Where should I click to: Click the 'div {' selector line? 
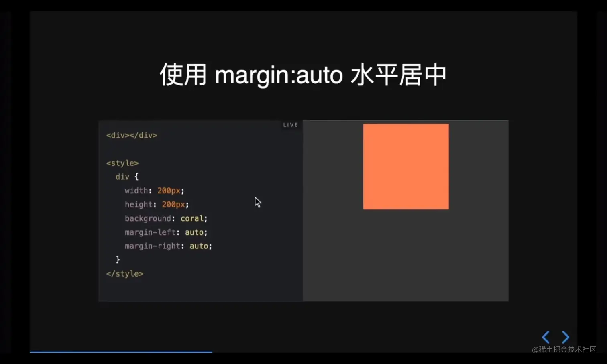pos(127,177)
